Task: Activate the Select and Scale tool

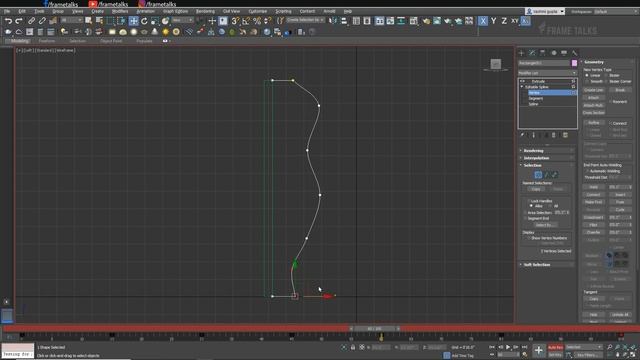Action: click(x=155, y=21)
